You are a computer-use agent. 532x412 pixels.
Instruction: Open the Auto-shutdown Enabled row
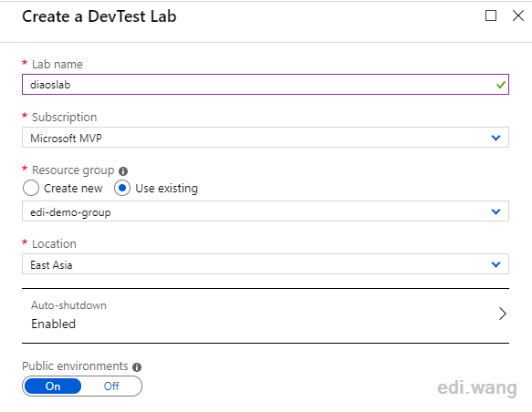coord(266,315)
